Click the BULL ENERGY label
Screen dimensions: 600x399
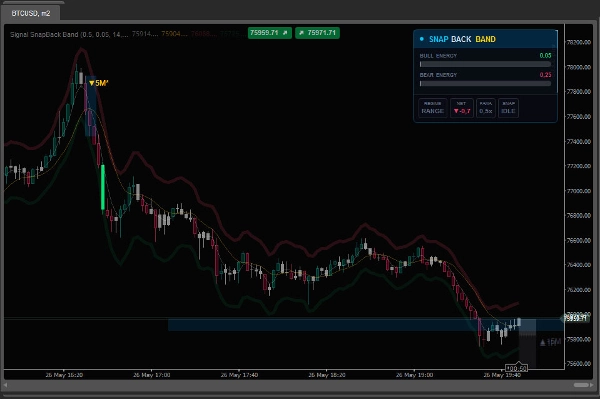(x=438, y=56)
